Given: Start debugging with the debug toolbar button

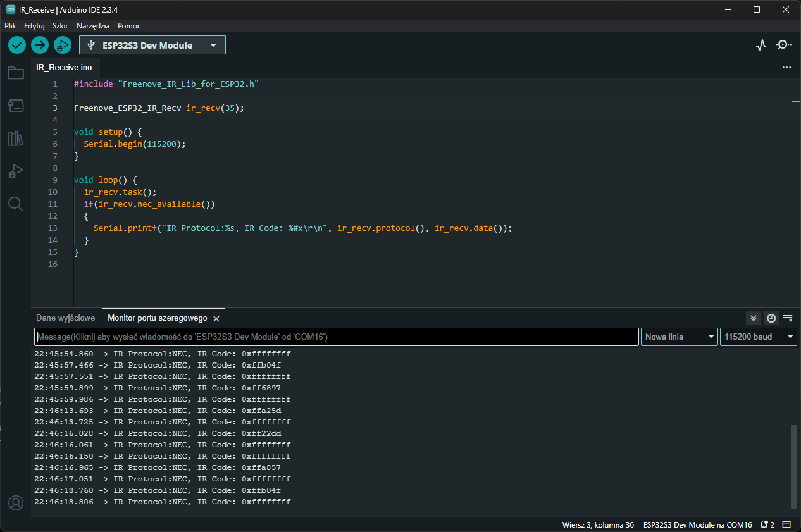Looking at the screenshot, I should tap(63, 45).
